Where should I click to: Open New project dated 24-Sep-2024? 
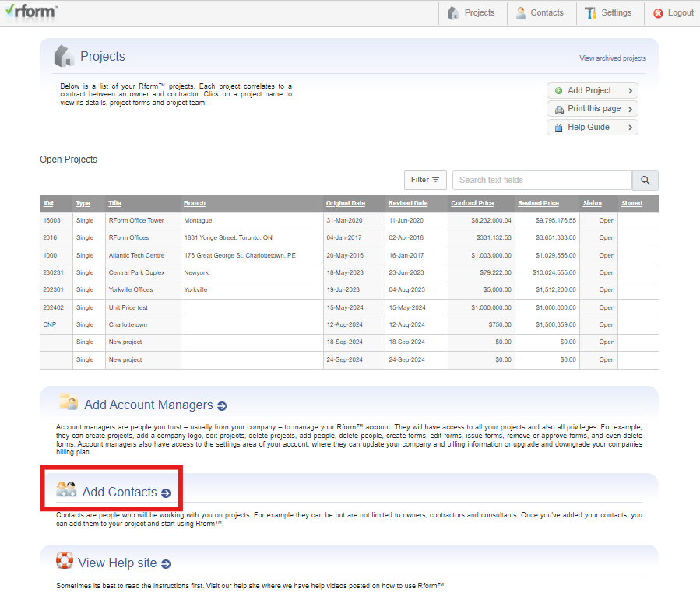(x=125, y=360)
